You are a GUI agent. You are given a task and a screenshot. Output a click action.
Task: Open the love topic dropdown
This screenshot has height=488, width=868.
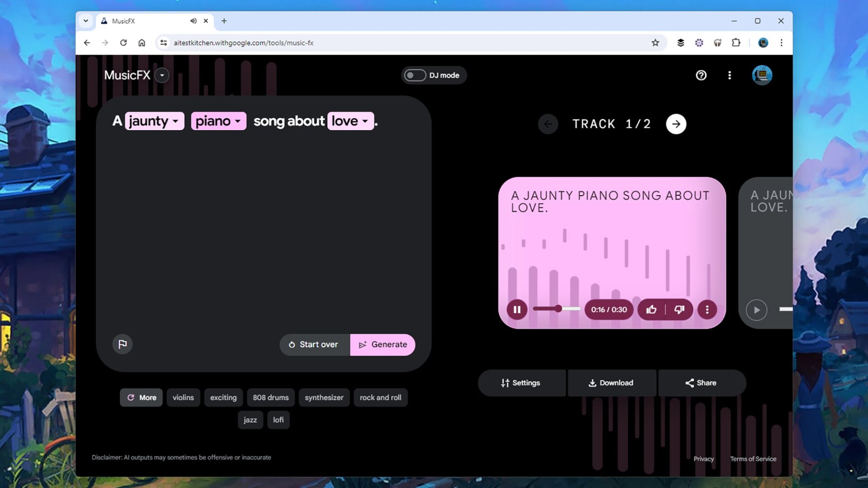coord(350,121)
